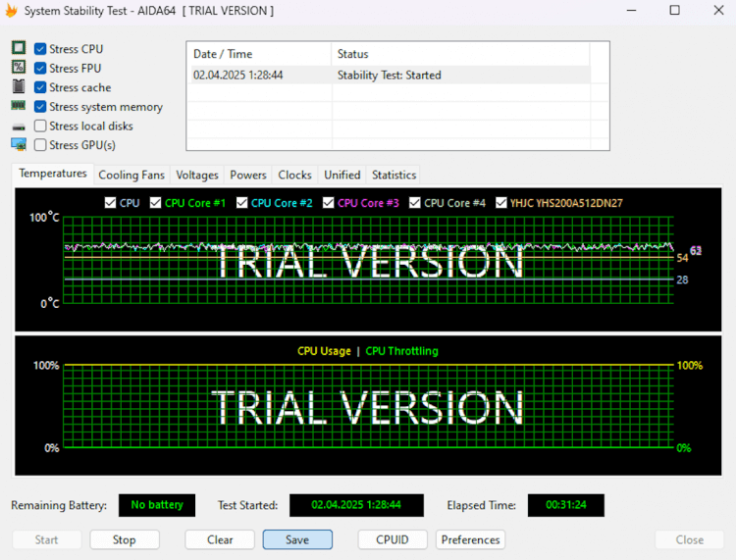Image resolution: width=736 pixels, height=560 pixels.
Task: Select the log row 02.04.2025 1:28:44
Action: (x=391, y=76)
